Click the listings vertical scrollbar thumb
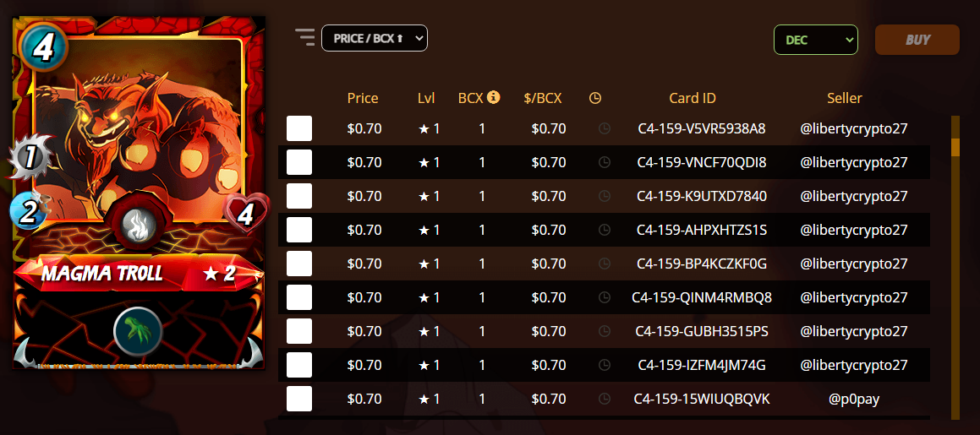This screenshot has height=435, width=980. pos(955,147)
